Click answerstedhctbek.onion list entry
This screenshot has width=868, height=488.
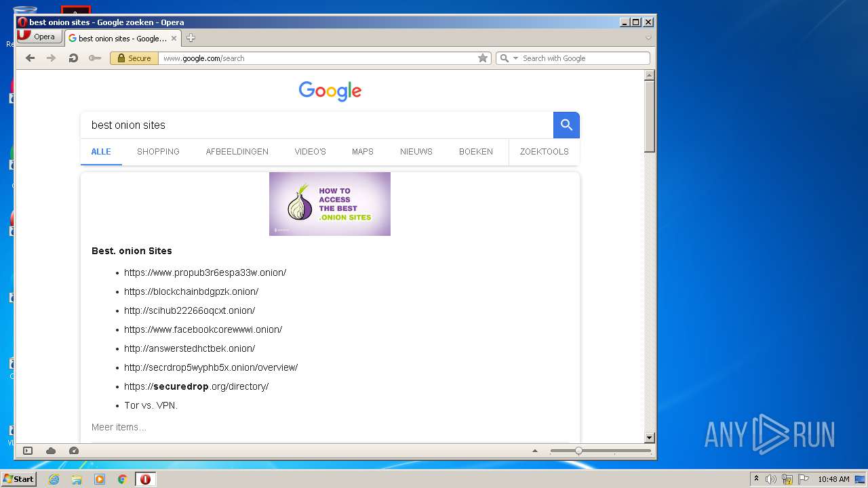pyautogui.click(x=189, y=348)
